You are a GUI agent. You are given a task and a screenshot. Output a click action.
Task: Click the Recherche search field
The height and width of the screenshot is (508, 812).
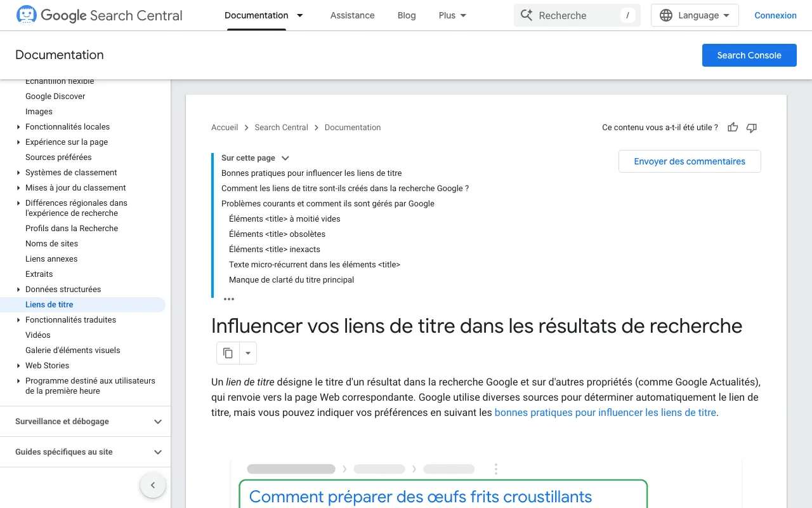[x=577, y=15]
